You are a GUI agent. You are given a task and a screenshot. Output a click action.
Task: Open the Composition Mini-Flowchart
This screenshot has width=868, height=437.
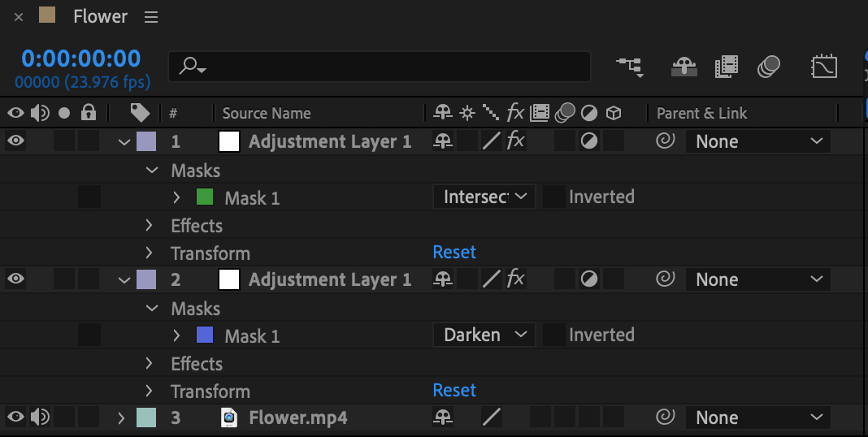pos(630,67)
